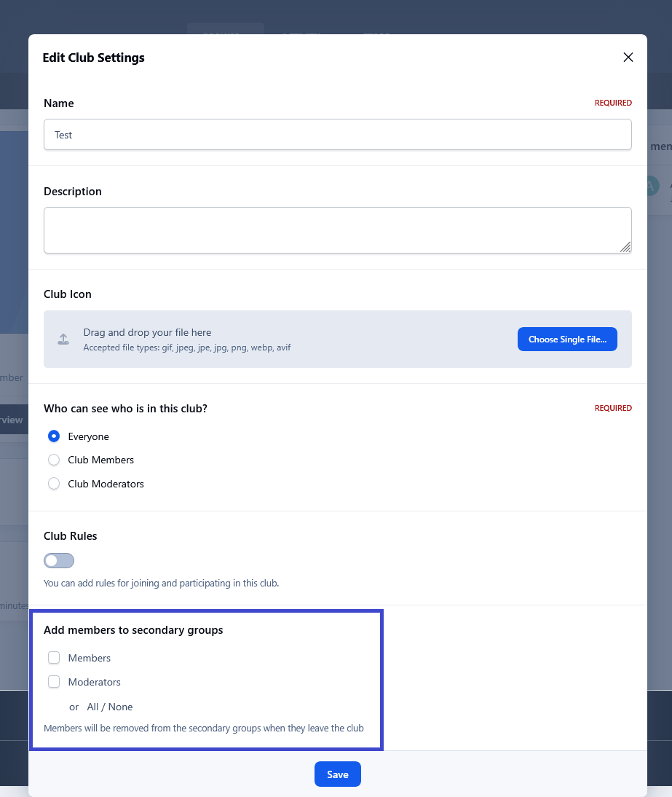
Task: Choose the Club Members visibility option
Action: 54,460
